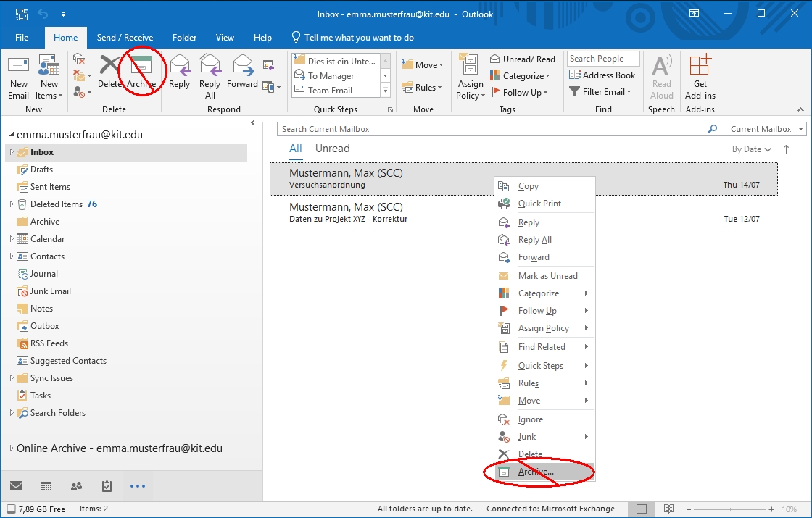Expand the Deleted Items folder tree

click(x=12, y=204)
